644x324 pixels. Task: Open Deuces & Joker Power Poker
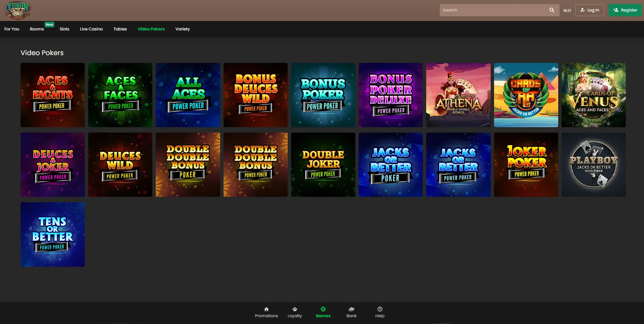53,165
